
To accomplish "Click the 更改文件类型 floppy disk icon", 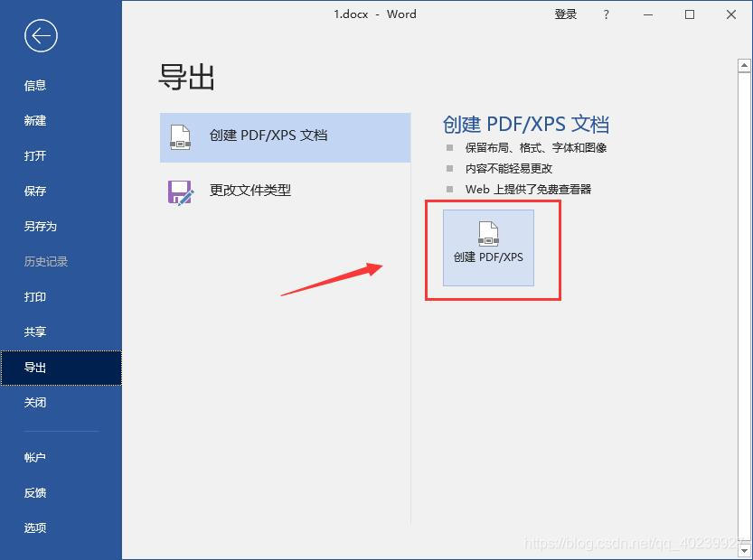I will 181,192.
